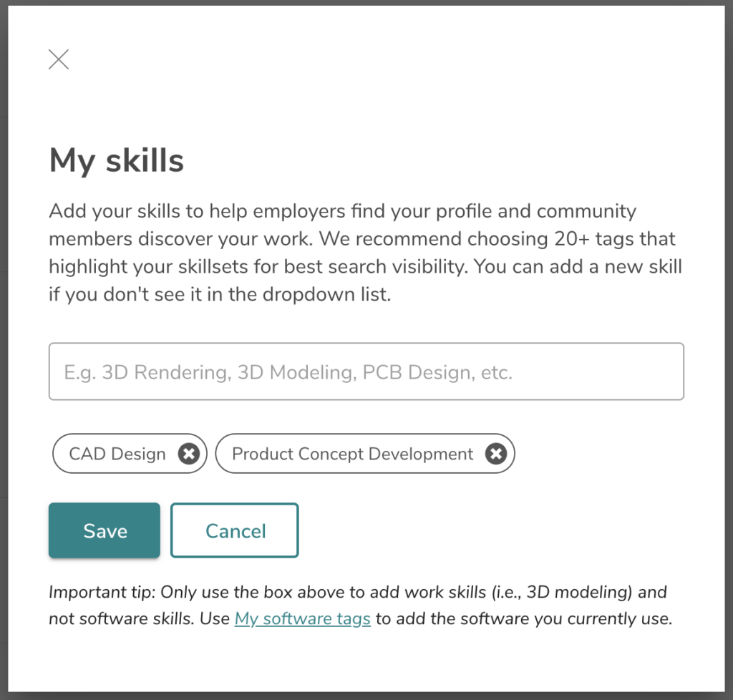Screen dimensions: 733x700
Task: Remove the CAD Design skill tag
Action: point(188,454)
